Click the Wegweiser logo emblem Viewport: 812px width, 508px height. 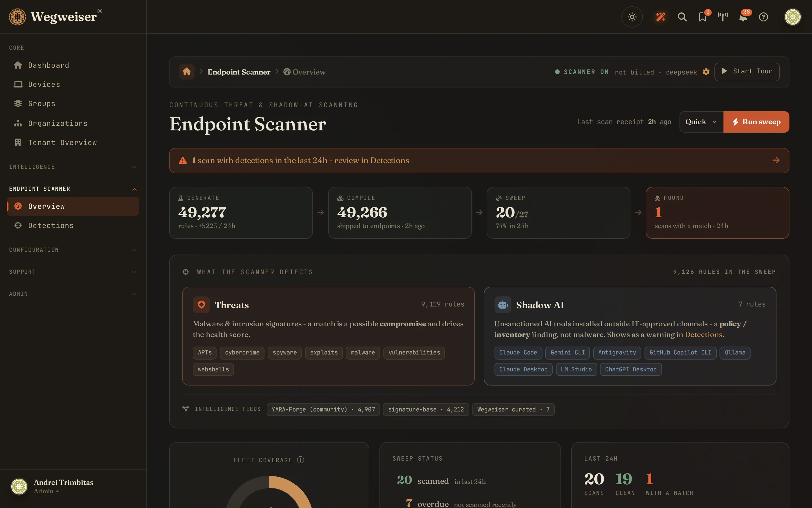pyautogui.click(x=17, y=17)
